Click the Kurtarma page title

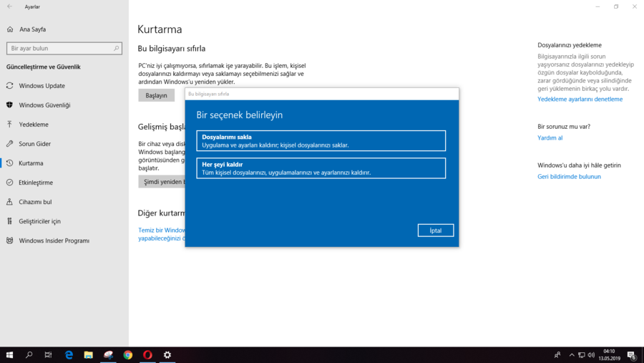(160, 29)
